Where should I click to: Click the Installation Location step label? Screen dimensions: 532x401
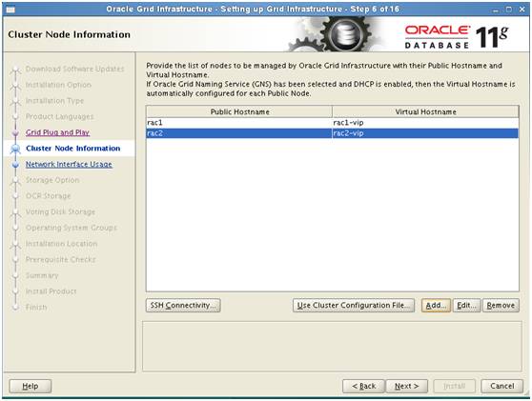(61, 244)
